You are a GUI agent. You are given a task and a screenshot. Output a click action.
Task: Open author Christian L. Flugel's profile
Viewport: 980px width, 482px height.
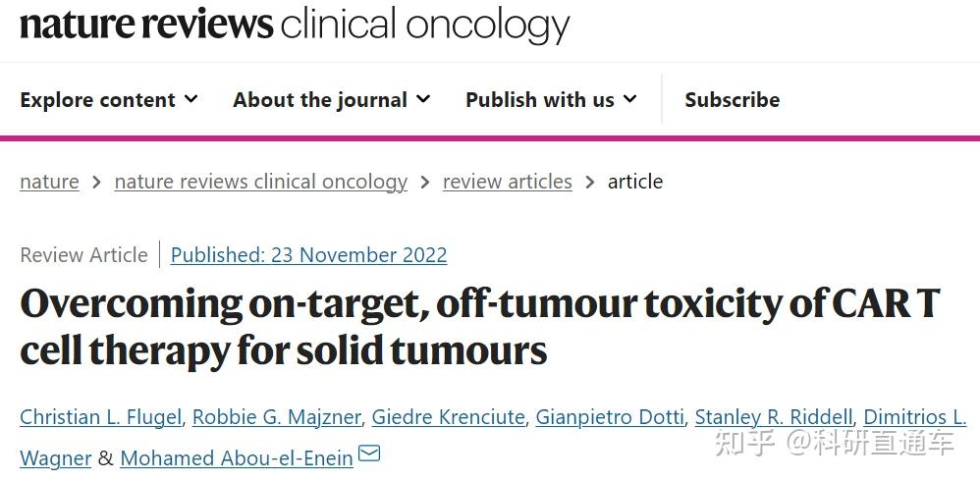(100, 417)
